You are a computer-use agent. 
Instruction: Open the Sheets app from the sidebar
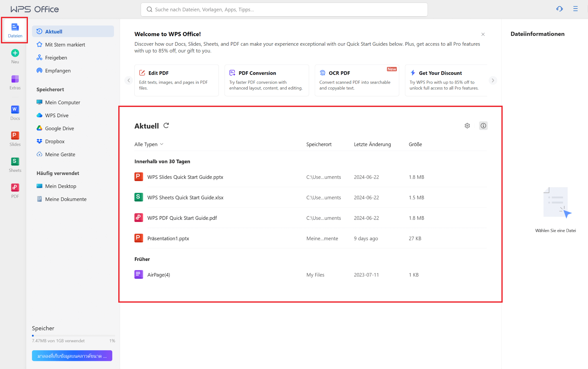point(15,164)
